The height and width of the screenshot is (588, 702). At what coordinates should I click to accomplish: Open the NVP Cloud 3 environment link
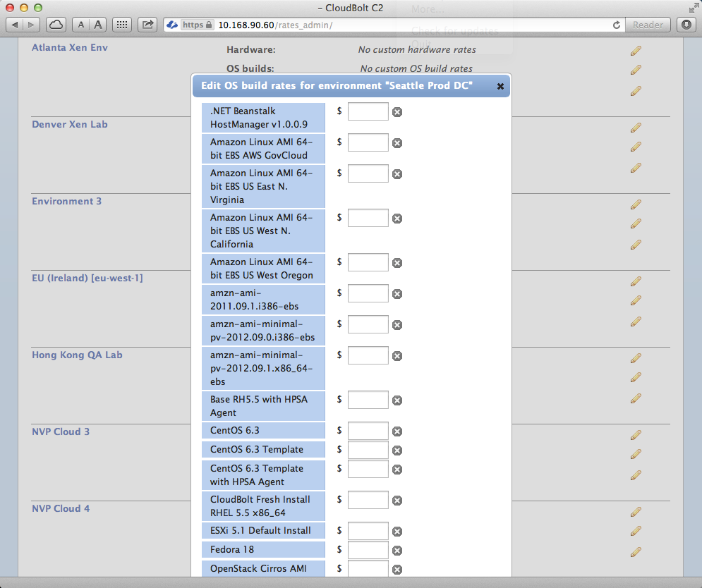[x=61, y=431]
